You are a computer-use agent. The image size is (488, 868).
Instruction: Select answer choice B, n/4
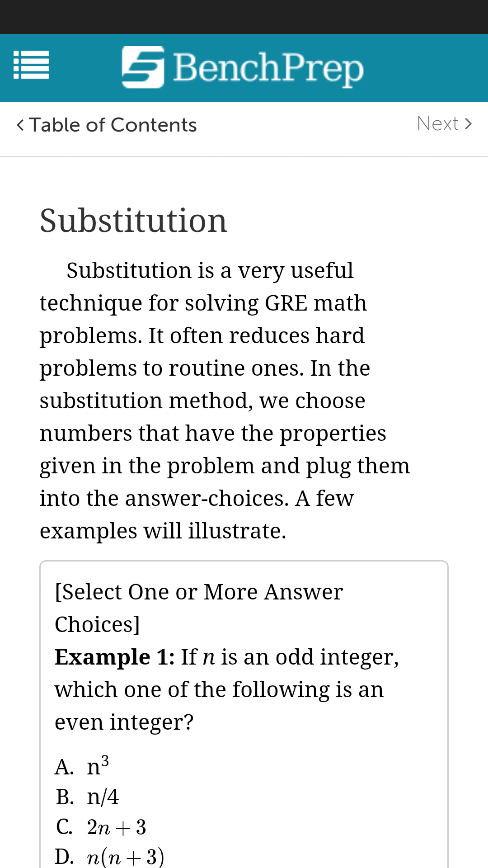click(x=103, y=797)
